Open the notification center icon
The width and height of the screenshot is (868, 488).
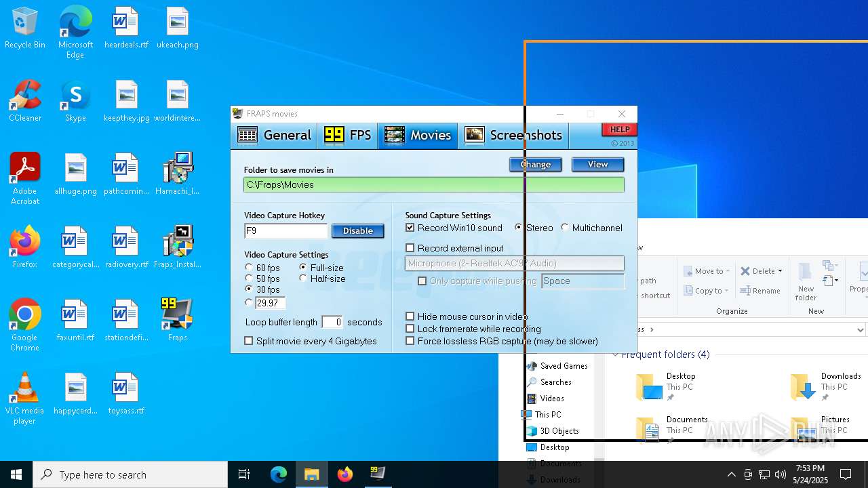click(846, 474)
